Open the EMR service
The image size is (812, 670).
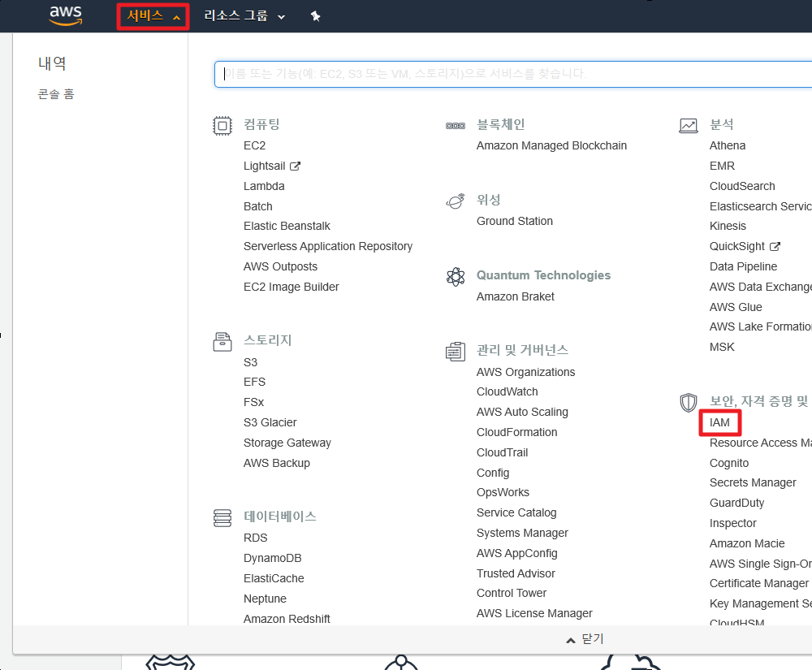tap(722, 166)
